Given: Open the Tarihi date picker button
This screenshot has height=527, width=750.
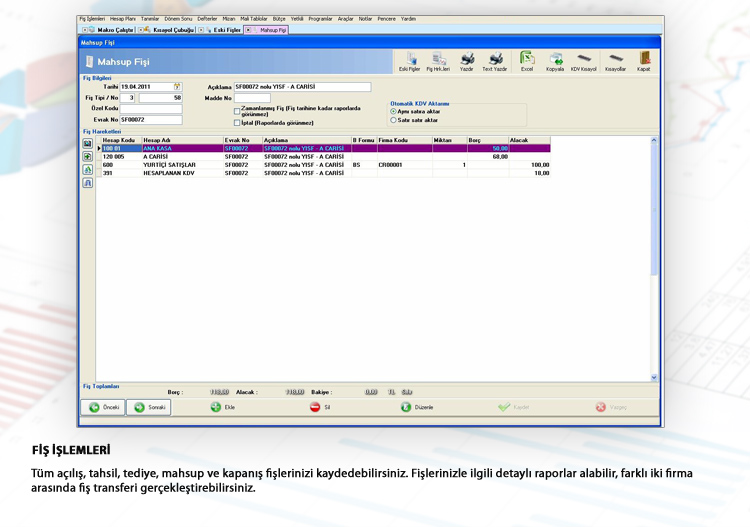Looking at the screenshot, I should [177, 87].
